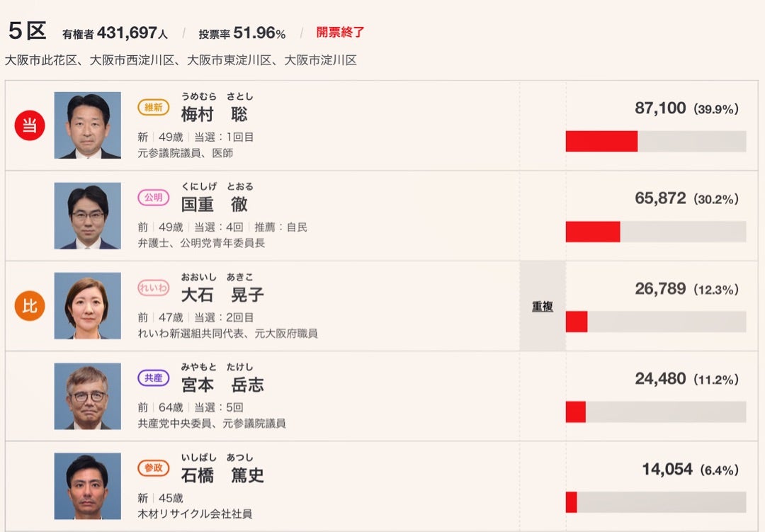Click the 維新 party tag
Image resolution: width=765 pixels, height=532 pixels.
pyautogui.click(x=154, y=108)
